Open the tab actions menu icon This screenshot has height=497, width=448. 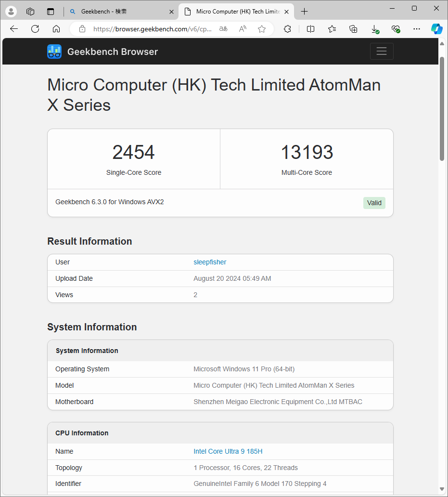coord(51,12)
